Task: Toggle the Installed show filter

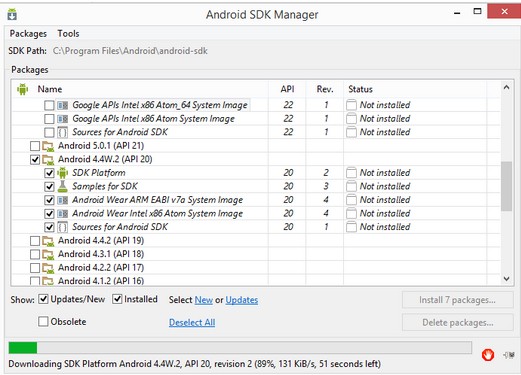Action: click(x=117, y=299)
